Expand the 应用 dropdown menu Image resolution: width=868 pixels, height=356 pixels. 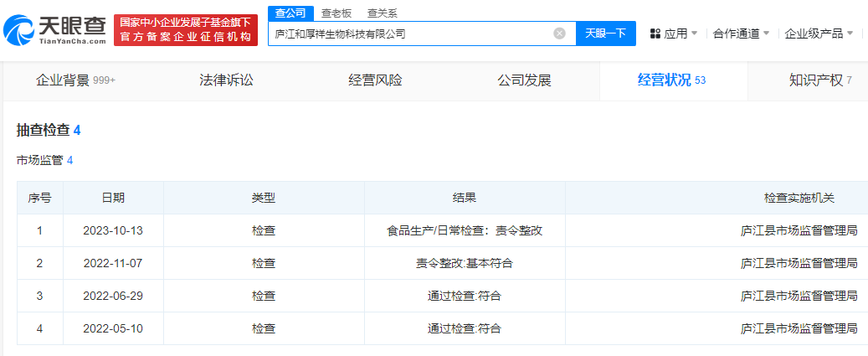(675, 34)
